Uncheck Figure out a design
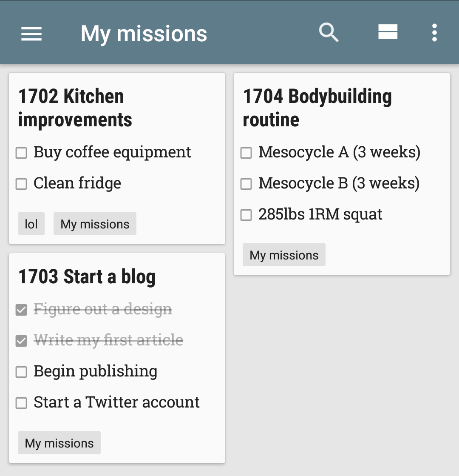Viewport: 459px width, 476px height. click(x=21, y=310)
